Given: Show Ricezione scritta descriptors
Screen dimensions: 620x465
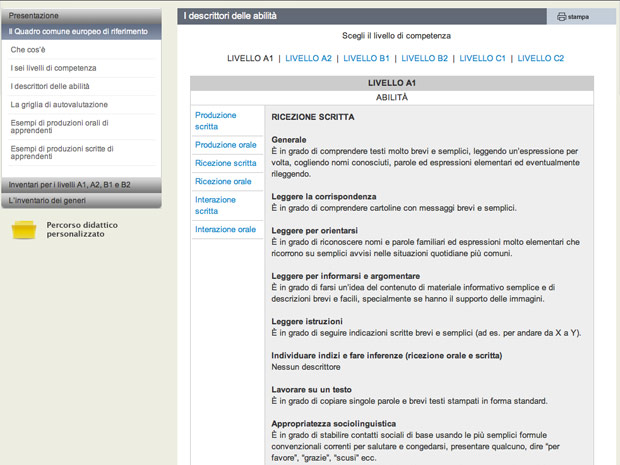Looking at the screenshot, I should pos(225,163).
